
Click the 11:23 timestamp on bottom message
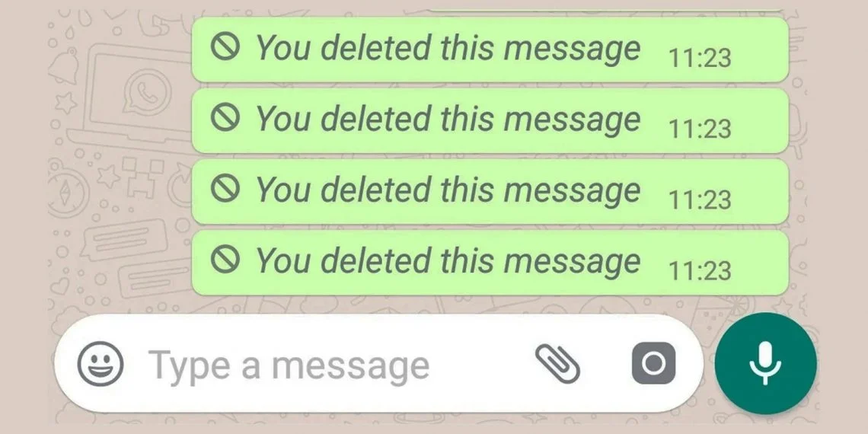(700, 271)
